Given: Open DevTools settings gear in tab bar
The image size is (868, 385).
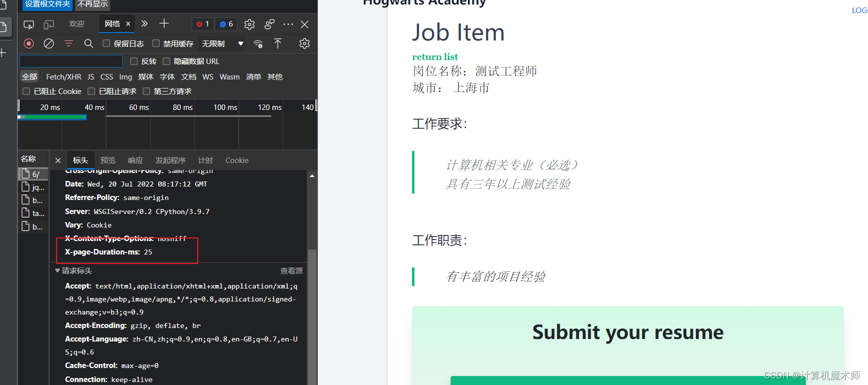Looking at the screenshot, I should coord(249,24).
